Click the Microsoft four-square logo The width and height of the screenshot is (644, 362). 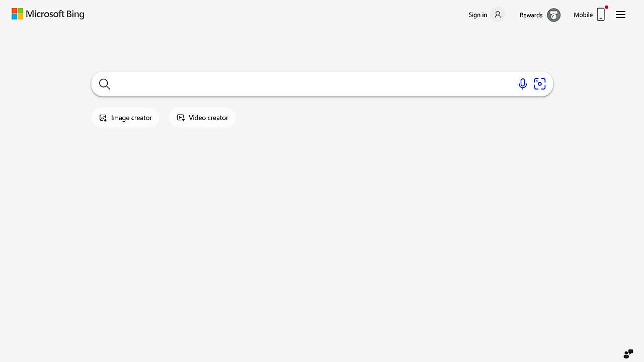click(x=17, y=14)
